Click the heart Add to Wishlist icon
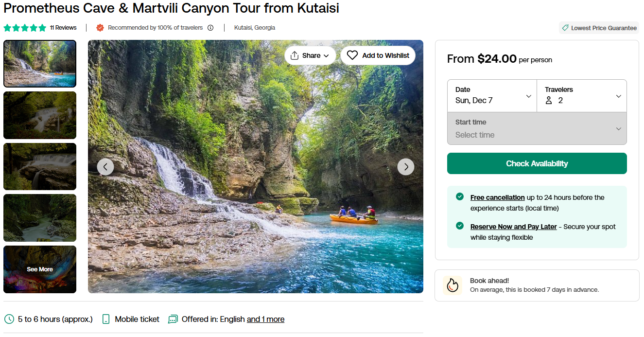Image resolution: width=644 pixels, height=337 pixels. [352, 55]
